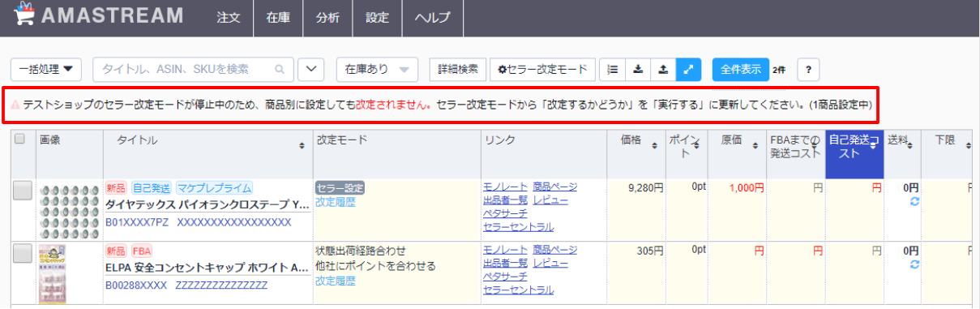The image size is (980, 309).
Task: Click the セラー設定 badge
Action: click(x=340, y=187)
